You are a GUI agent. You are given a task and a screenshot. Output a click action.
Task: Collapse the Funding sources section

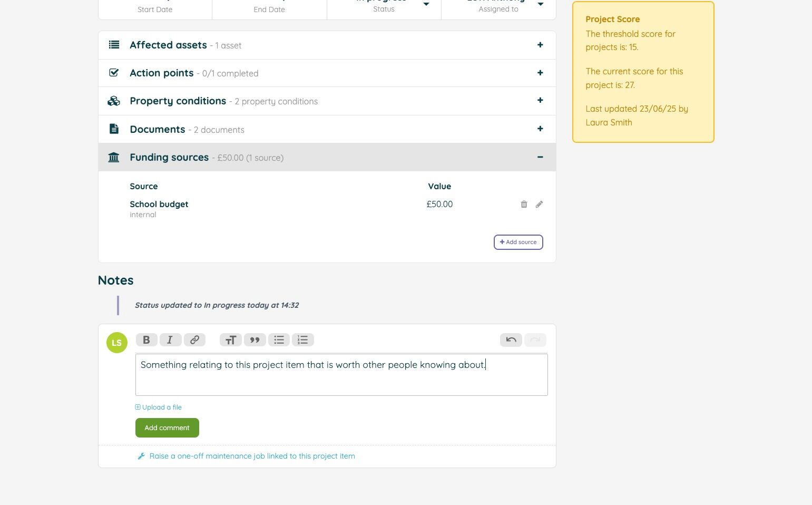click(x=540, y=157)
